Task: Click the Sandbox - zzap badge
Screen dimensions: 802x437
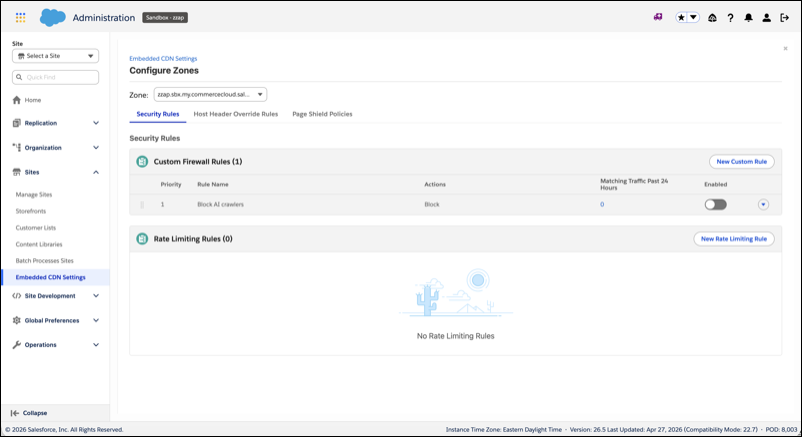Action: (x=165, y=17)
